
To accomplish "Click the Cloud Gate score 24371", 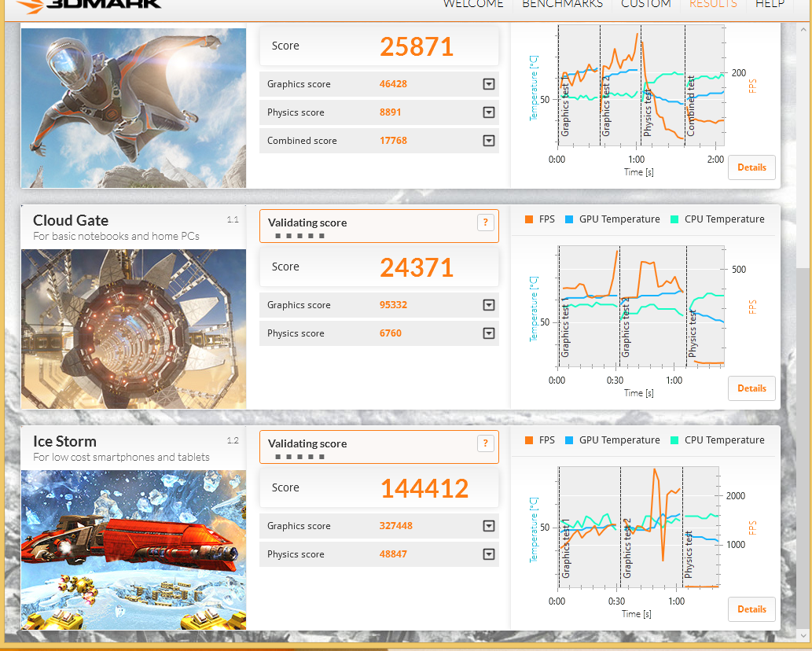I will point(417,268).
